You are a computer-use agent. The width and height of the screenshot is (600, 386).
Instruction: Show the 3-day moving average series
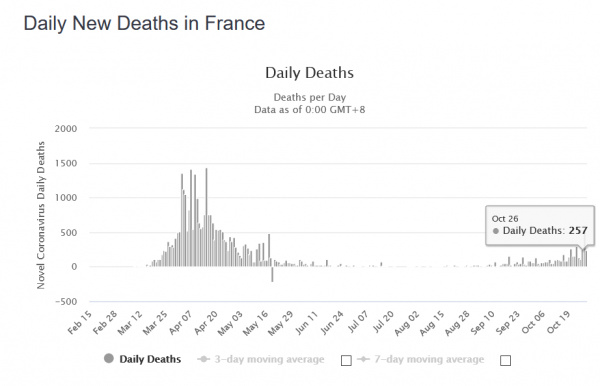pos(269,359)
